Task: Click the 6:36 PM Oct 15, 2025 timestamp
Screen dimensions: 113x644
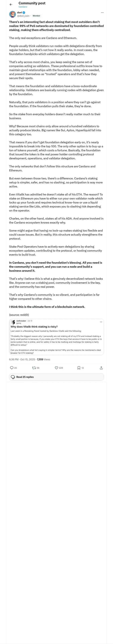Action: [x=22, y=359]
